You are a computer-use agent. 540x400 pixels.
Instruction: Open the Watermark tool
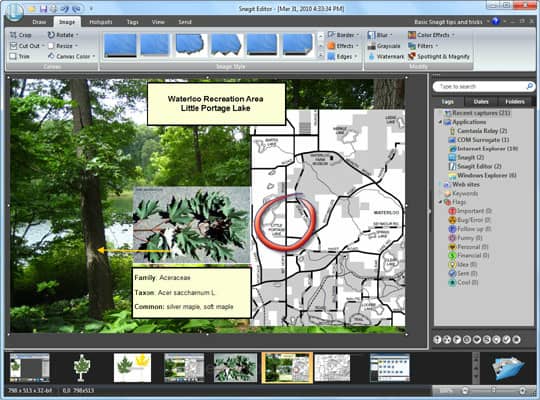pos(386,57)
